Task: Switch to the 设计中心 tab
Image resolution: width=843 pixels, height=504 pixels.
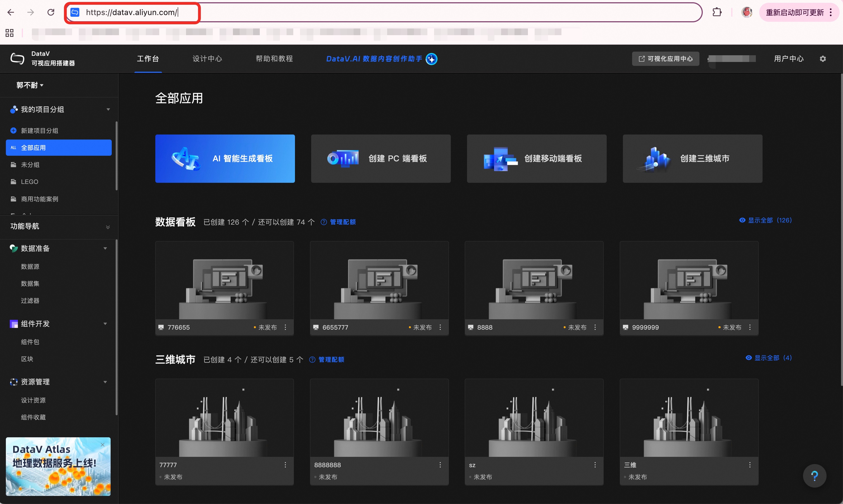Action: (x=207, y=59)
